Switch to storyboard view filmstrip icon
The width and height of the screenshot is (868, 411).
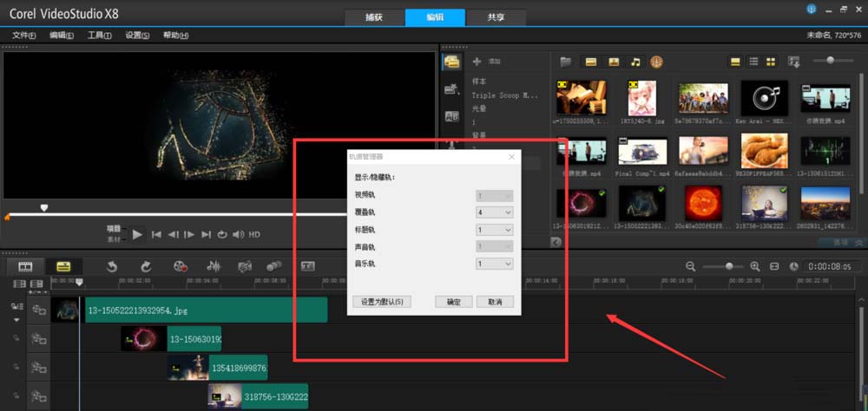tap(26, 266)
